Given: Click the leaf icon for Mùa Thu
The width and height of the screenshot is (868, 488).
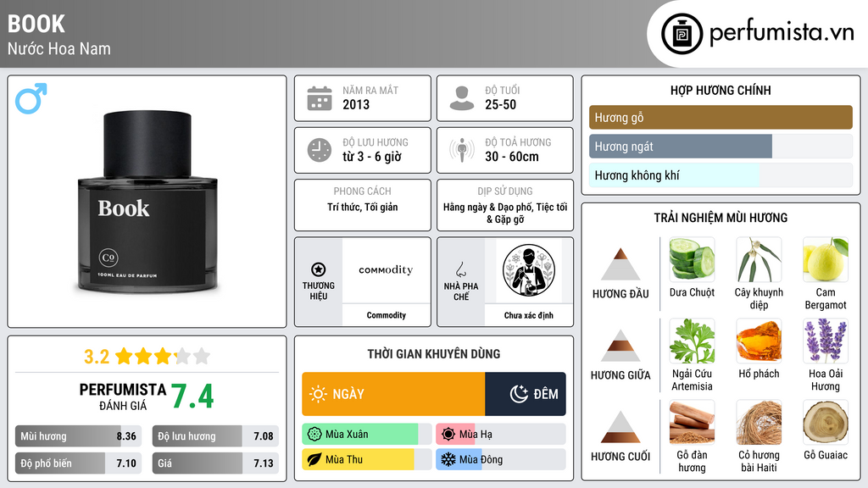Looking at the screenshot, I should pyautogui.click(x=314, y=459).
